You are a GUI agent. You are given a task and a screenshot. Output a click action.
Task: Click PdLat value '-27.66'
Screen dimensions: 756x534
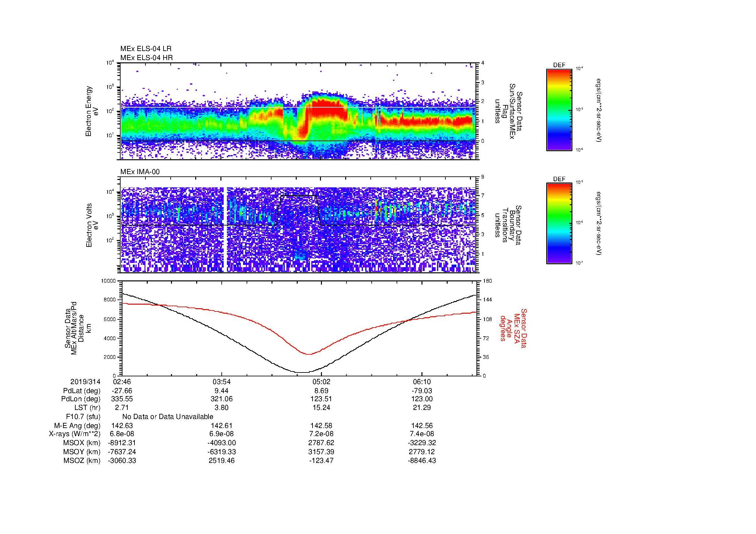tap(122, 391)
